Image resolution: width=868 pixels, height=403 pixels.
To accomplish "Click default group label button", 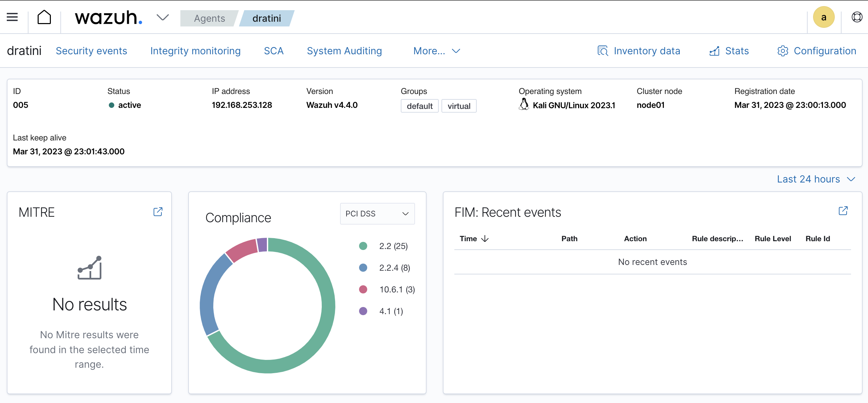I will pyautogui.click(x=419, y=105).
